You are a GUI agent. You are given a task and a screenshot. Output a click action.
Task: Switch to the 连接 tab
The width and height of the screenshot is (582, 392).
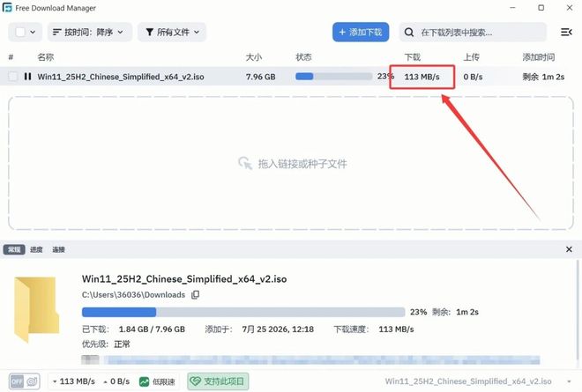point(59,249)
